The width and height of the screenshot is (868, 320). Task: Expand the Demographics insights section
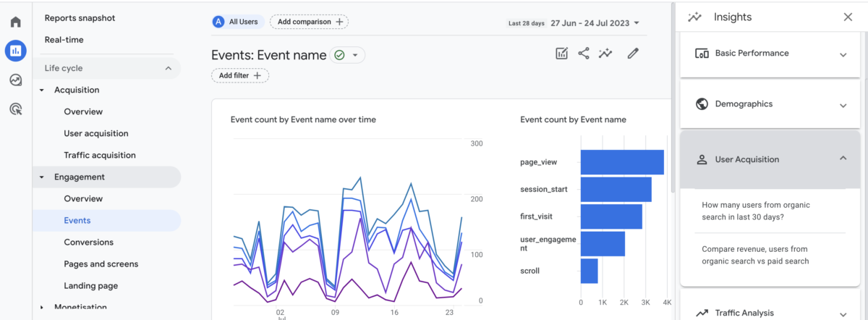pos(770,104)
